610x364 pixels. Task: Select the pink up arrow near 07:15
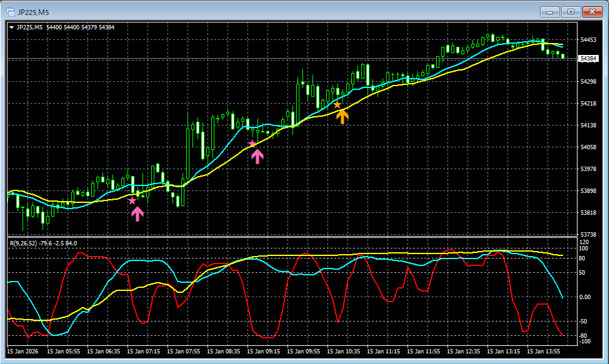137,214
